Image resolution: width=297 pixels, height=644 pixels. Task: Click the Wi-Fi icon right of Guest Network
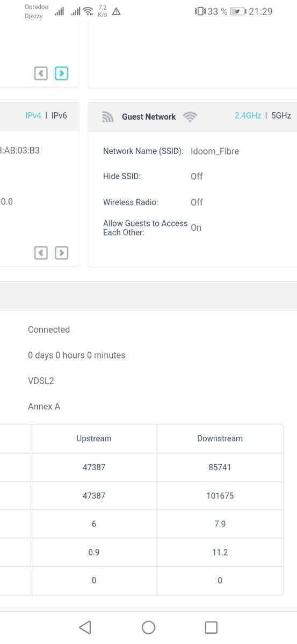pos(190,116)
